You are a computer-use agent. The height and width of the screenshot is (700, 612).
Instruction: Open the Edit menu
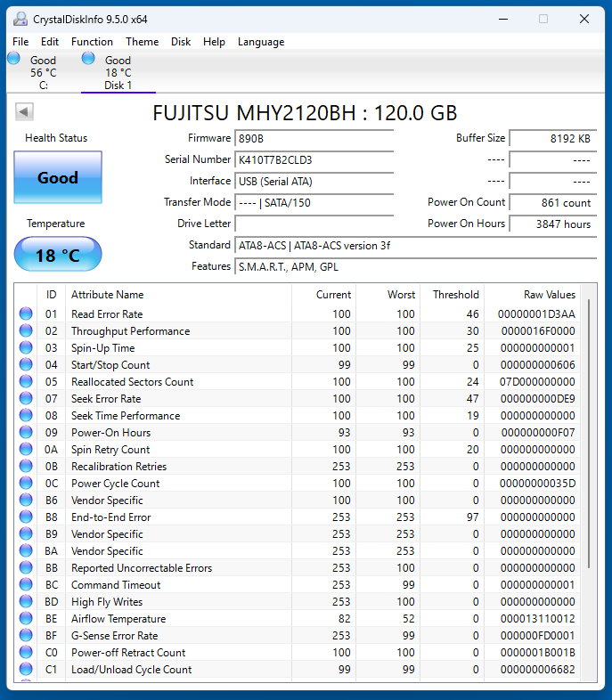[50, 42]
